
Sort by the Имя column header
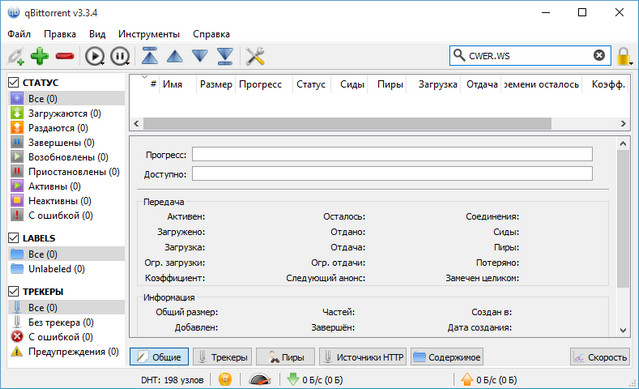point(177,84)
